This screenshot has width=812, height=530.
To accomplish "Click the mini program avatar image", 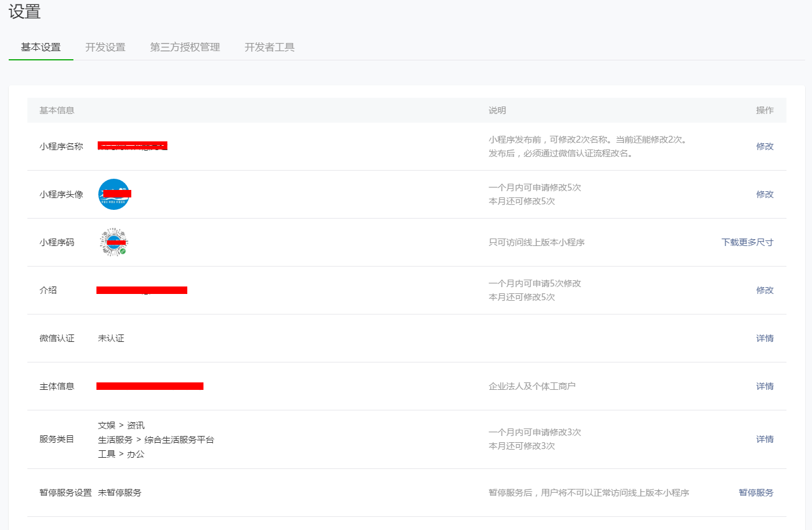I will [x=114, y=194].
